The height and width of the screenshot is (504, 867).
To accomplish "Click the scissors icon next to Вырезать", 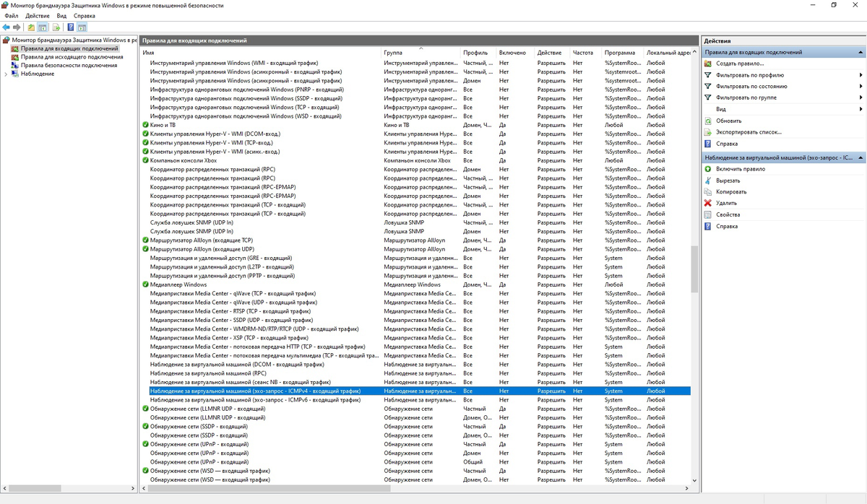I will (709, 180).
